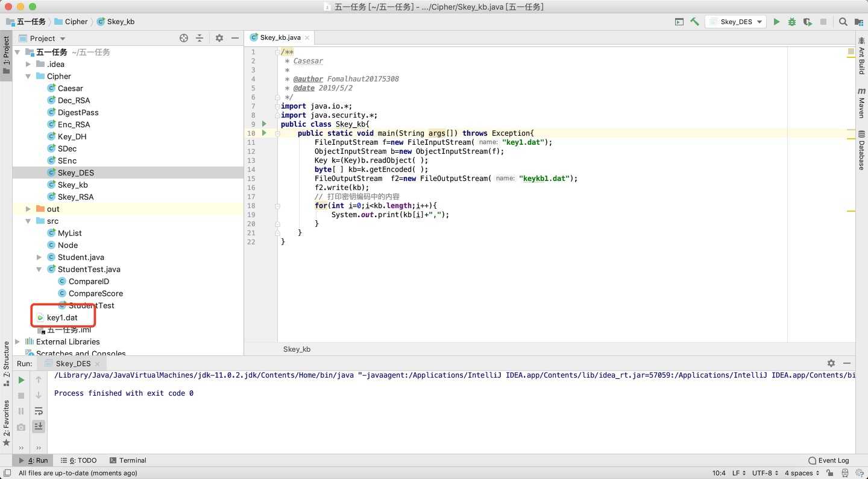
Task: Click 五一任务 in the breadcrumb bar
Action: (x=26, y=22)
